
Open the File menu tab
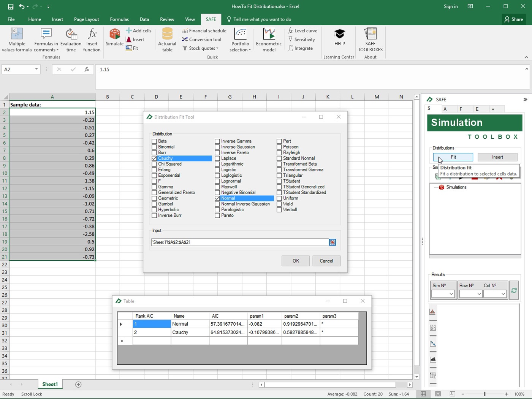11,19
